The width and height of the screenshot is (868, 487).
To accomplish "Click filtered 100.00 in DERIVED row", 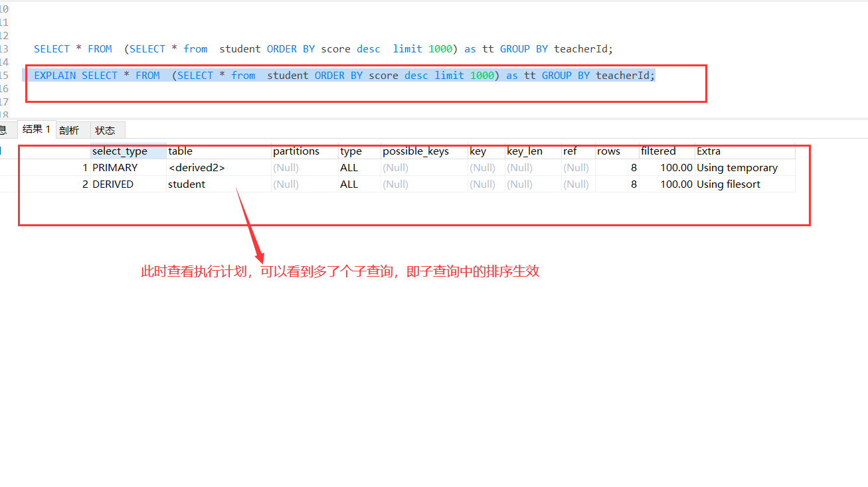I will tap(667, 184).
